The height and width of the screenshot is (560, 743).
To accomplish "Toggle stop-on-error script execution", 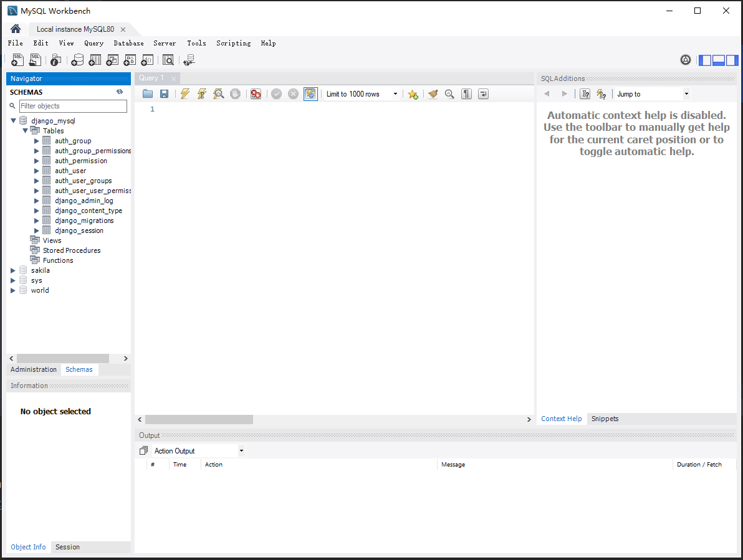I will [256, 93].
